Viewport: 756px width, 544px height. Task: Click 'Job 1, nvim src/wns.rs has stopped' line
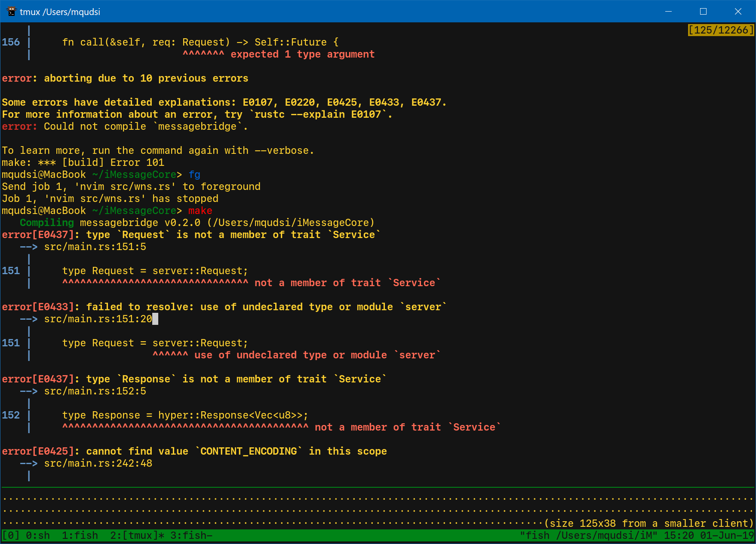point(110,199)
